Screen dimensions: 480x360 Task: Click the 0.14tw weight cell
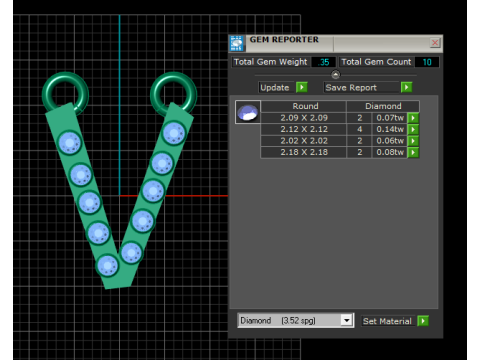click(390, 129)
